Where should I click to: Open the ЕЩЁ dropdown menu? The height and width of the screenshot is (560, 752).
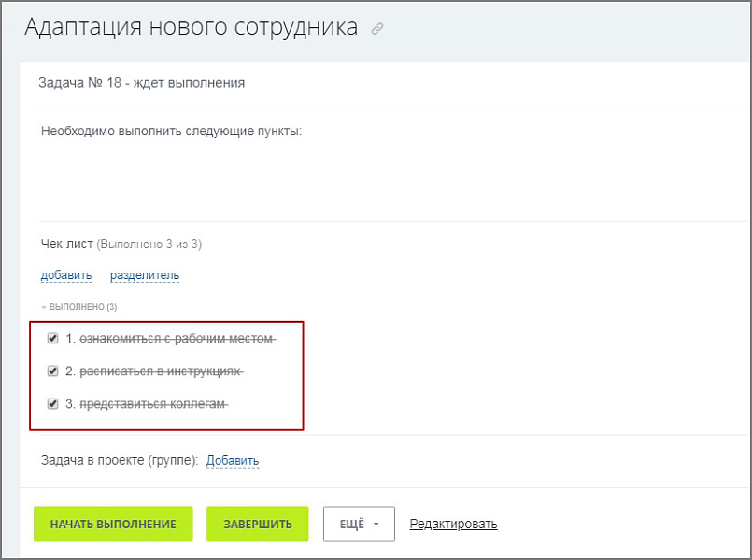359,524
